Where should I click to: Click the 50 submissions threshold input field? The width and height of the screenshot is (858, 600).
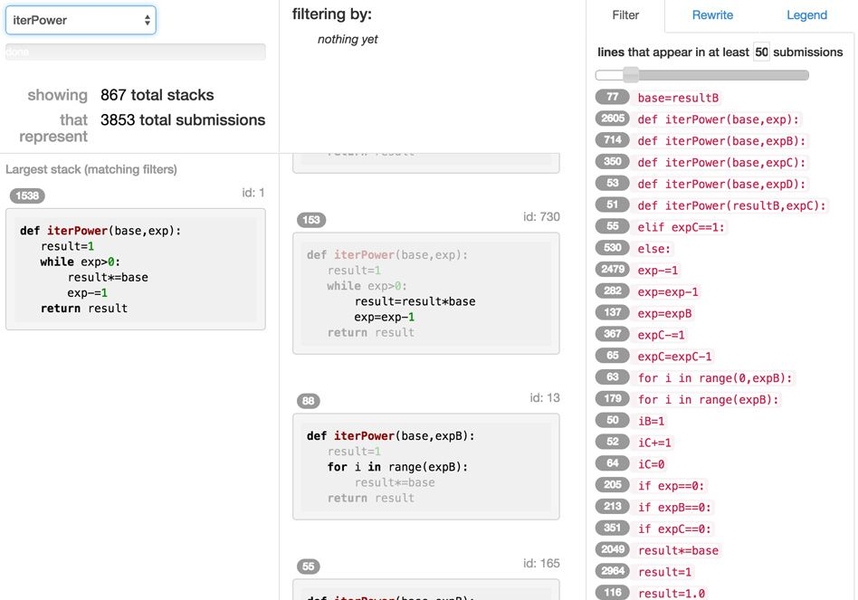pyautogui.click(x=761, y=51)
